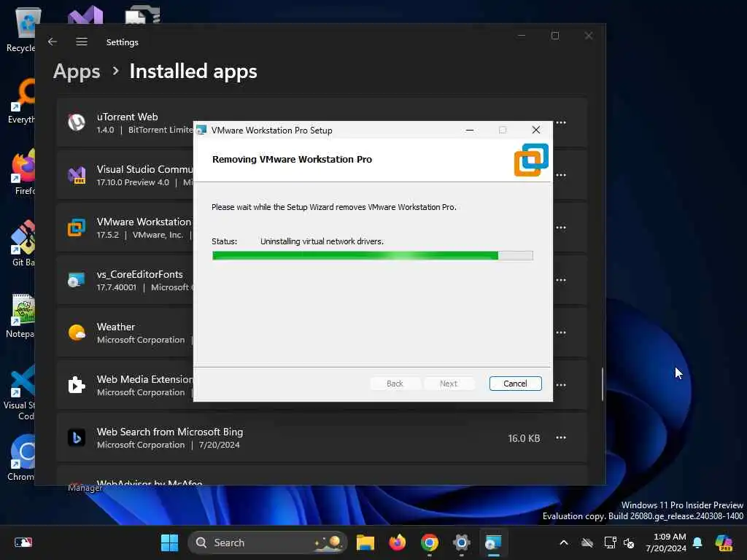Open the Visual Studio Code desktop shortcut
Viewport: 747px width, 560px height.
19,392
